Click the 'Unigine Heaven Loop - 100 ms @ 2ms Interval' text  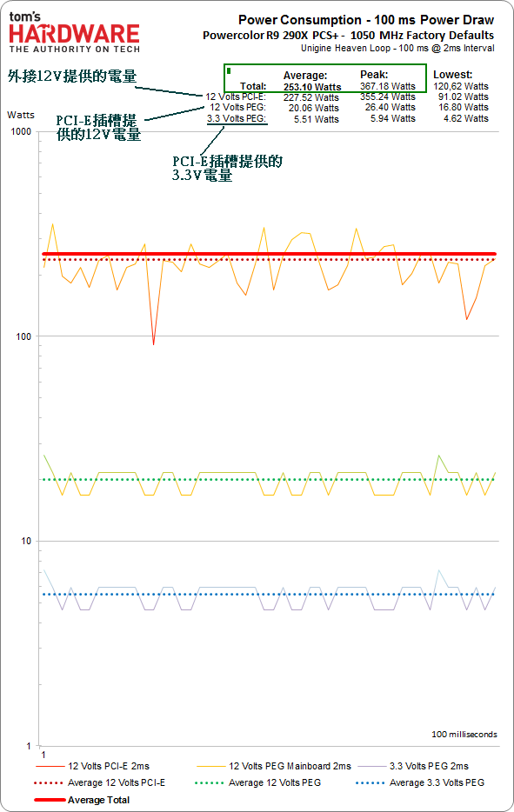(x=398, y=48)
